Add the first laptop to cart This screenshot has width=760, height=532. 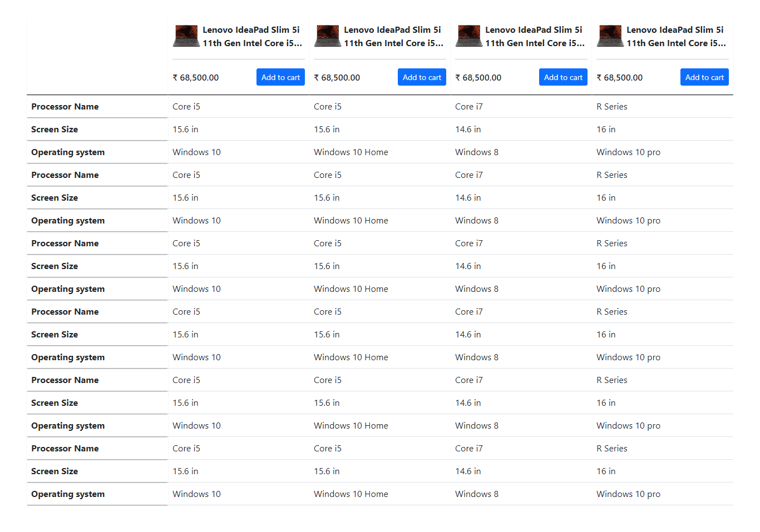[280, 77]
